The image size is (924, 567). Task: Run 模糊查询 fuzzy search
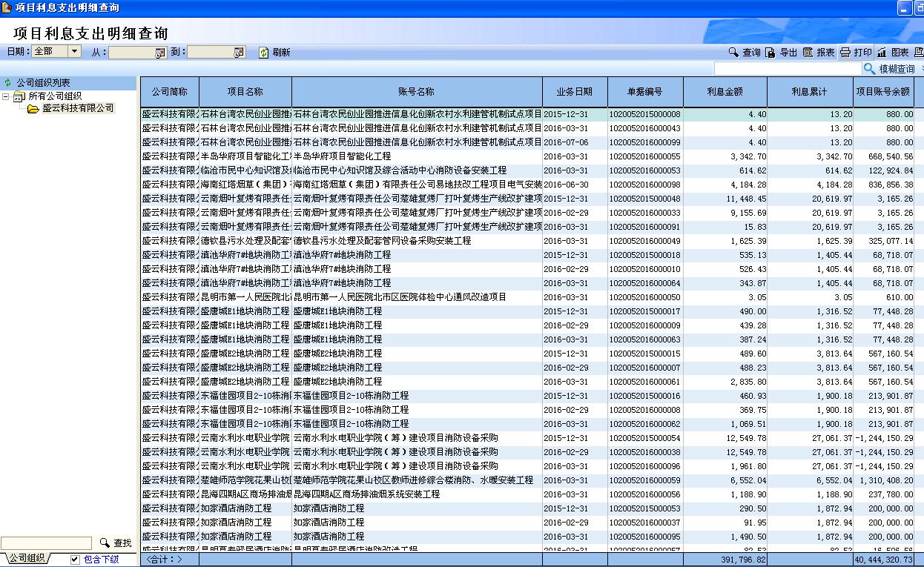869,68
